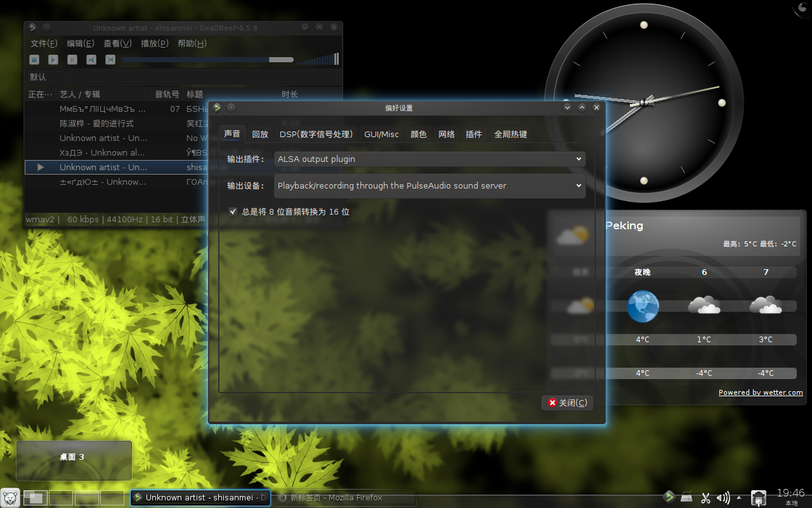This screenshot has height=508, width=812.
Task: Open the 播放(P) menu
Action: (155, 44)
